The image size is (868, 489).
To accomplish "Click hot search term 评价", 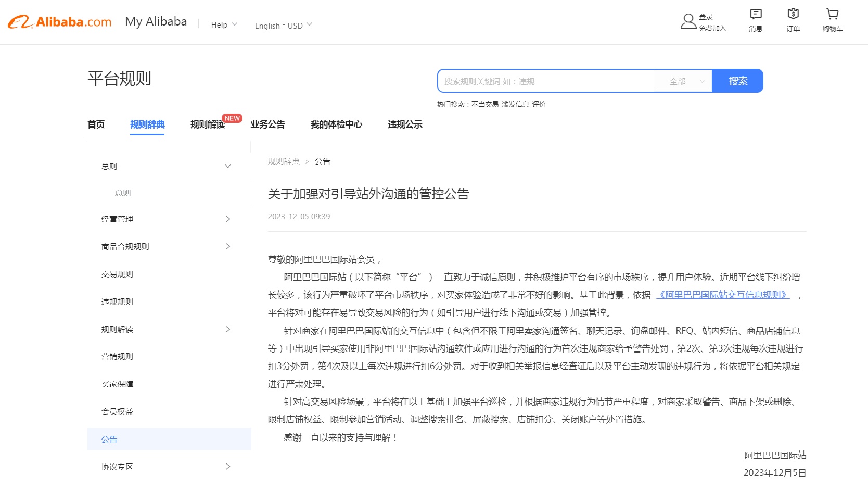I will [x=539, y=104].
